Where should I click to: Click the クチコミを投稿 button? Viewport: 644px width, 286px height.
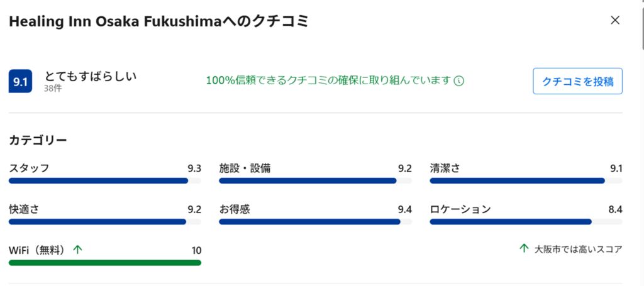pyautogui.click(x=577, y=81)
